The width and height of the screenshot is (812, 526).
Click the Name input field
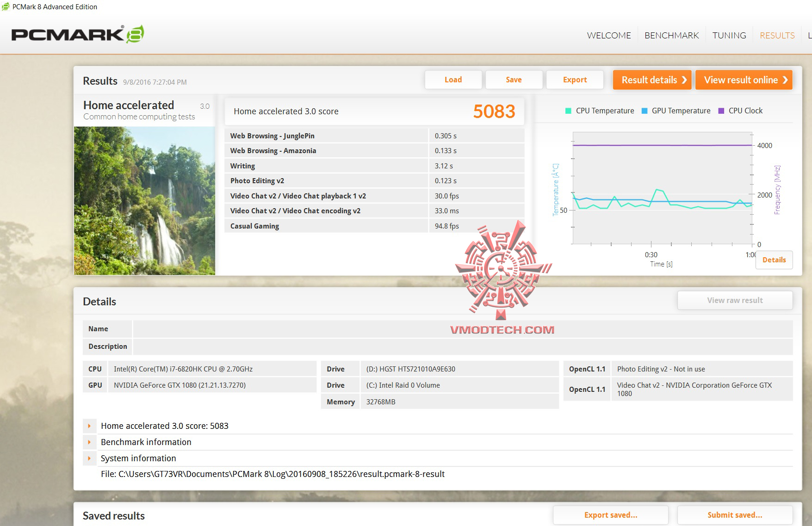point(463,329)
